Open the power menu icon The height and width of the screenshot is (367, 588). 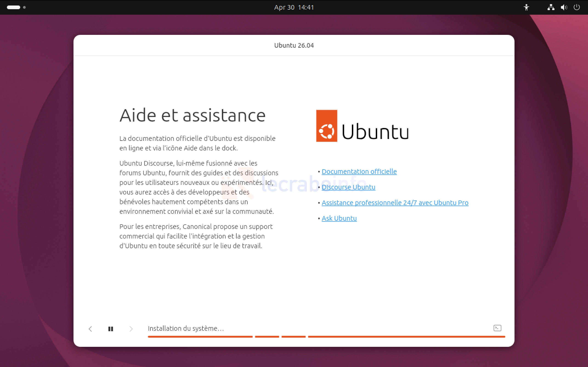point(577,7)
